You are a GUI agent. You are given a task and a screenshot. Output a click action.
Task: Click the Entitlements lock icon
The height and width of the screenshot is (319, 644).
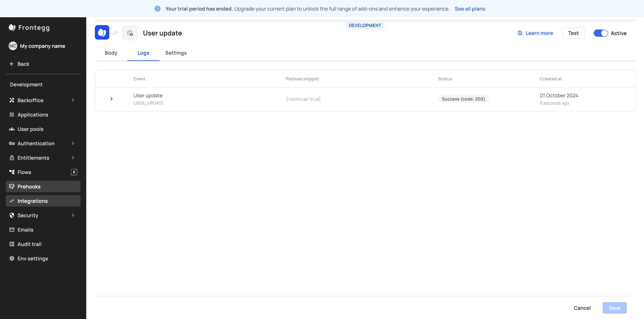click(x=12, y=158)
